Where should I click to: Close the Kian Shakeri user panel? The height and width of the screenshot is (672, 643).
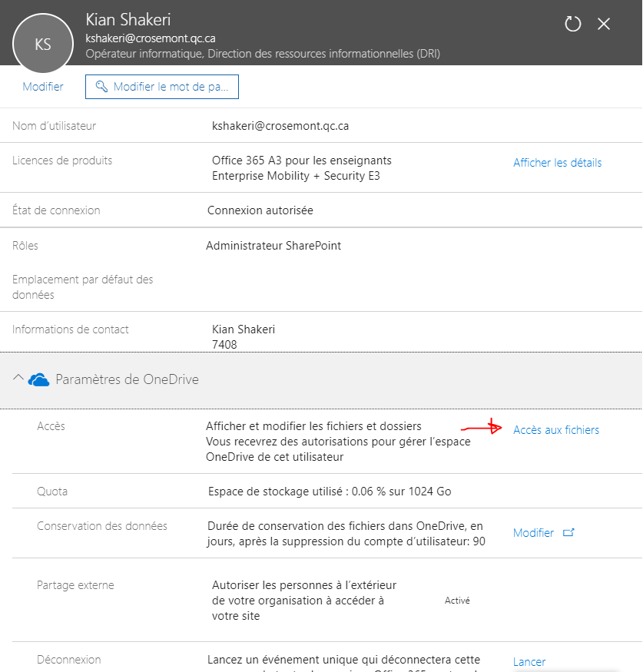pos(604,24)
